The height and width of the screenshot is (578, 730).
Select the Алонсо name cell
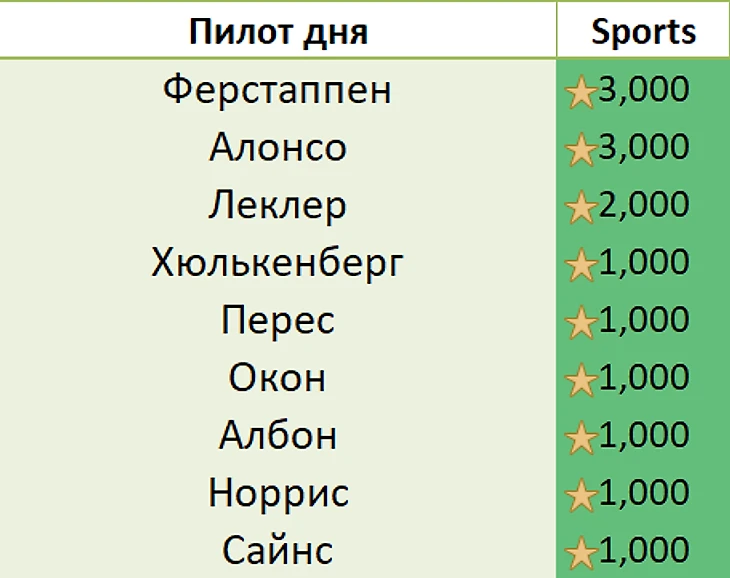278,148
